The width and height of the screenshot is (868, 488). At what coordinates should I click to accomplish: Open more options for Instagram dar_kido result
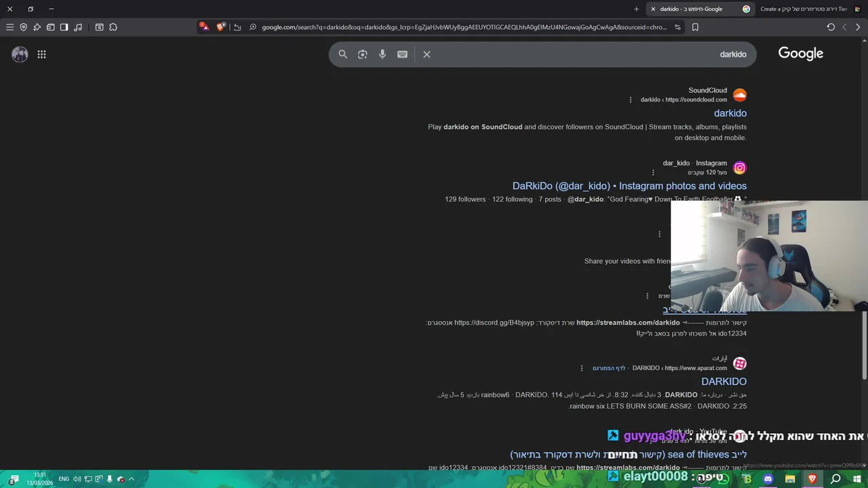click(653, 173)
